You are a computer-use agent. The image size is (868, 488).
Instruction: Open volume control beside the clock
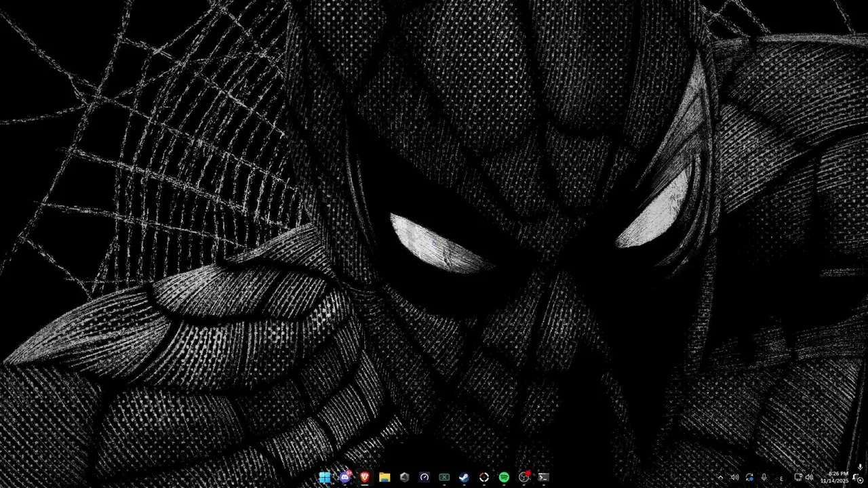[809, 477]
